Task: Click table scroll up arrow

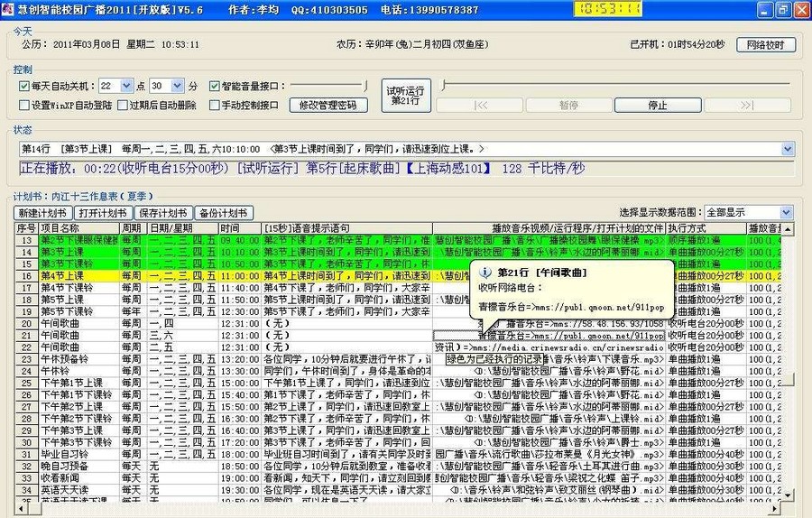Action: 788,229
